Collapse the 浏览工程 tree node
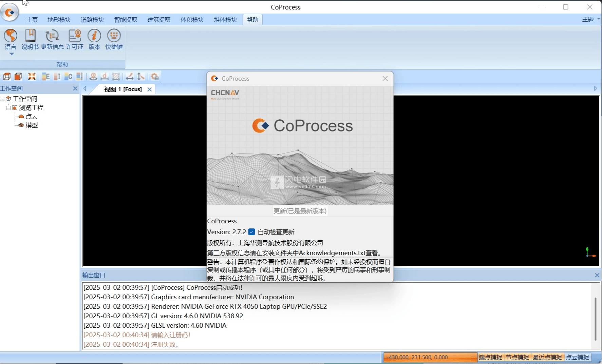This screenshot has width=602, height=364. 8,107
